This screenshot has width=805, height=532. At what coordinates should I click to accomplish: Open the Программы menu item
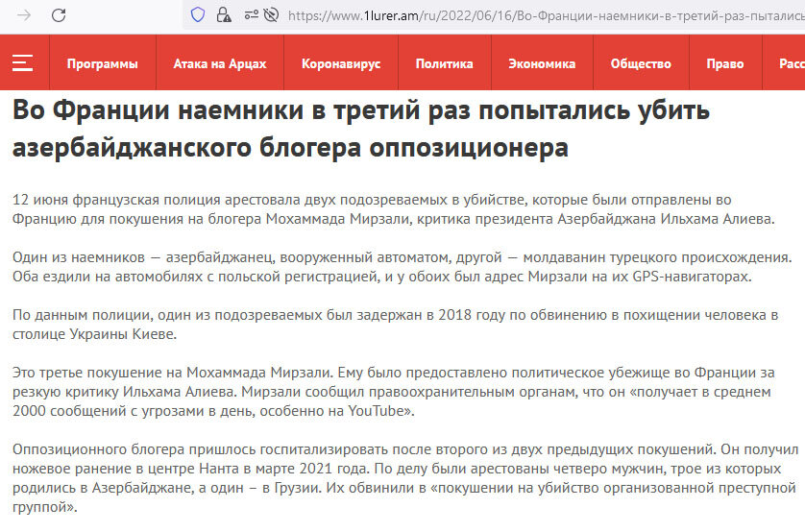point(102,63)
